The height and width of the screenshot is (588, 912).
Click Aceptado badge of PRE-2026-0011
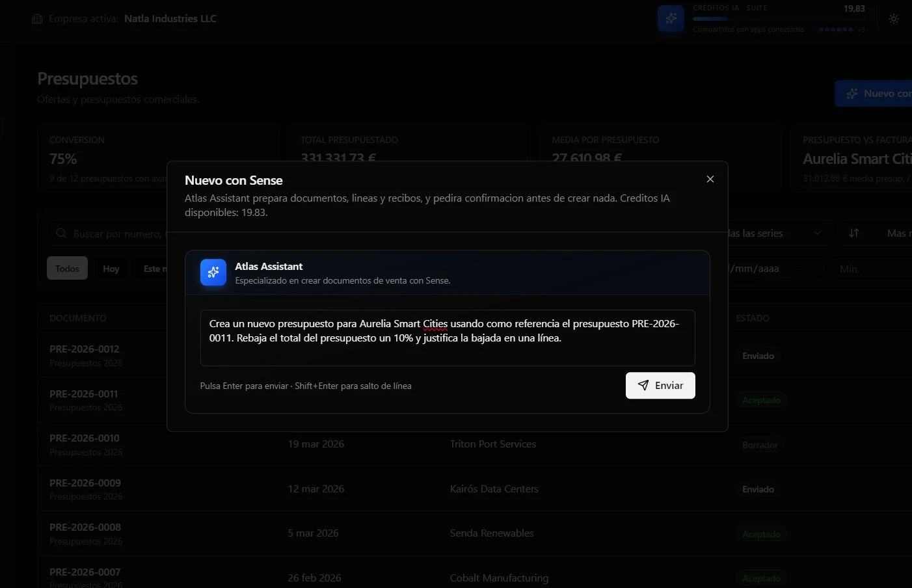tap(761, 400)
